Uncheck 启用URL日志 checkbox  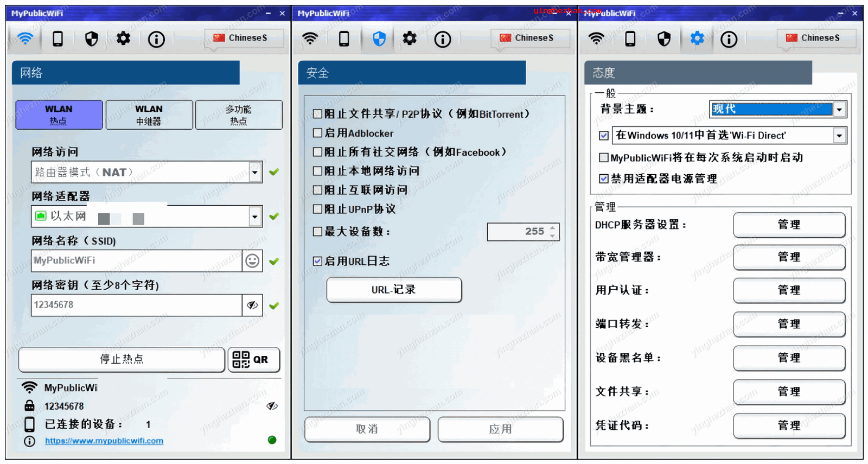point(318,261)
